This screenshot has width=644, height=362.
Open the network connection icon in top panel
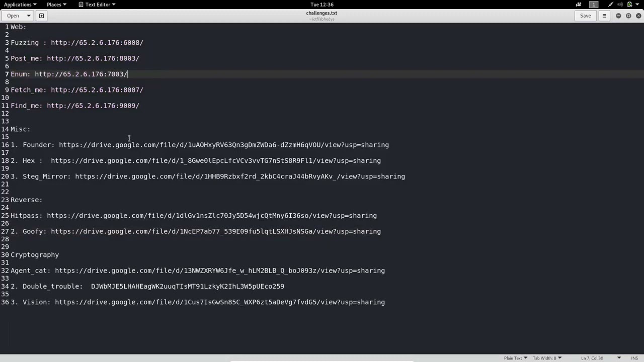[611, 5]
